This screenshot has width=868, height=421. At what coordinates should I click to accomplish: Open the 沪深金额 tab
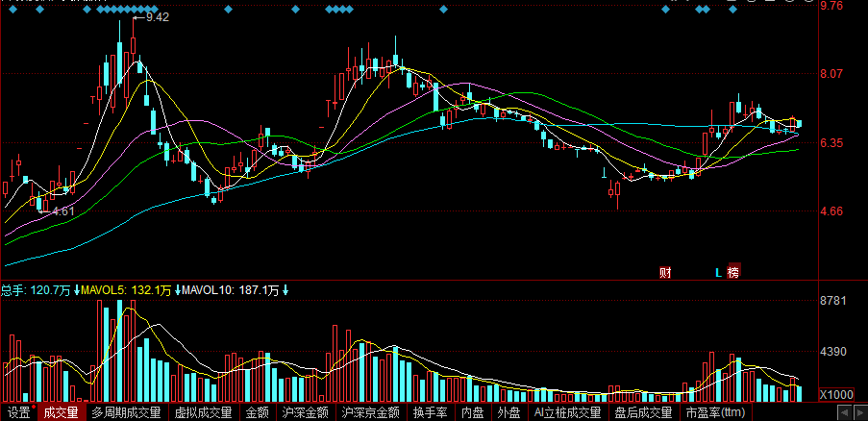[x=305, y=412]
